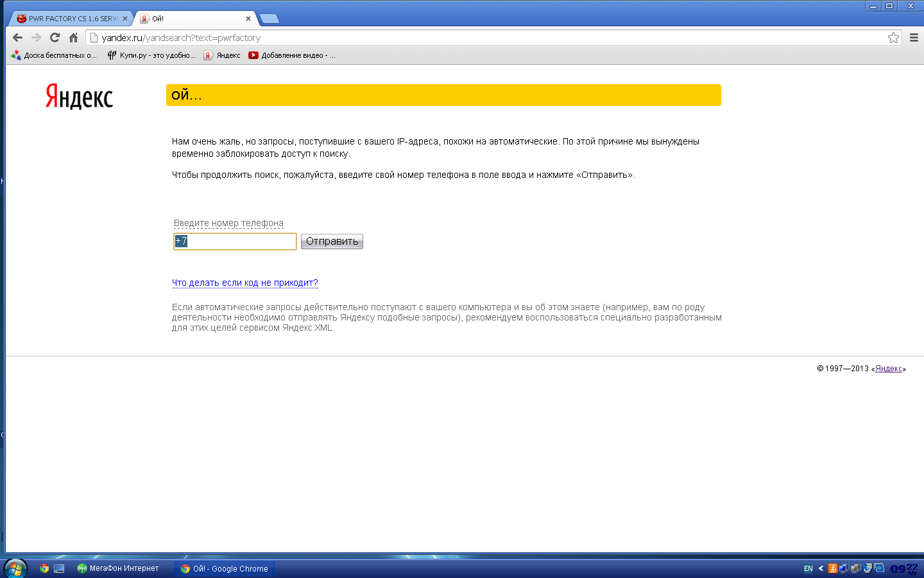Click the EN language indicator
Viewport: 924px width, 578px height.
tap(809, 569)
